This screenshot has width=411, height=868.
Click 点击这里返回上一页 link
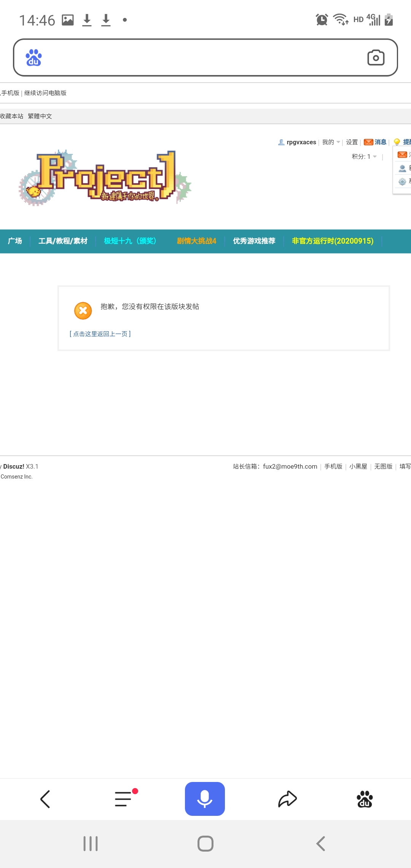click(100, 334)
